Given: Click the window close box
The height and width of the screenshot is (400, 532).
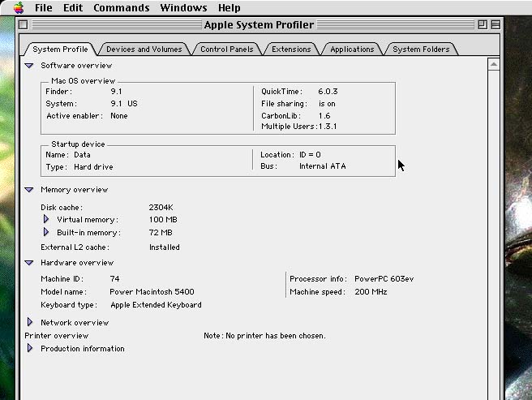Looking at the screenshot, I should pyautogui.click(x=23, y=25).
